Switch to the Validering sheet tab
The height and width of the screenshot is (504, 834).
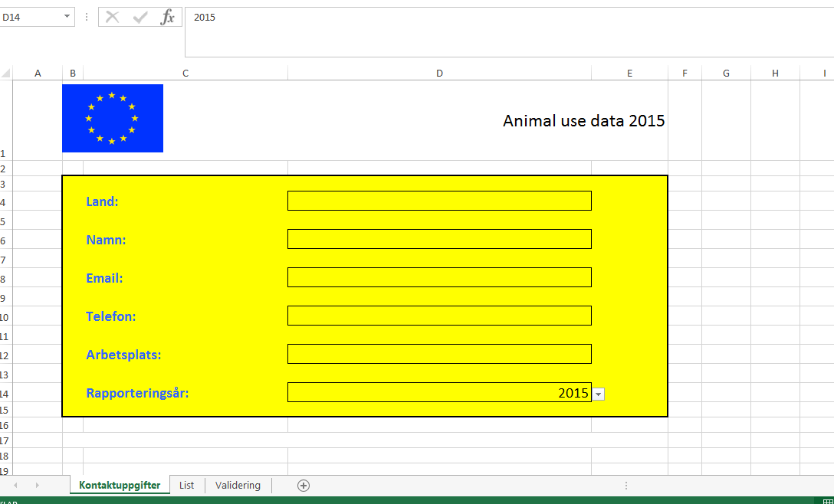[x=238, y=485]
